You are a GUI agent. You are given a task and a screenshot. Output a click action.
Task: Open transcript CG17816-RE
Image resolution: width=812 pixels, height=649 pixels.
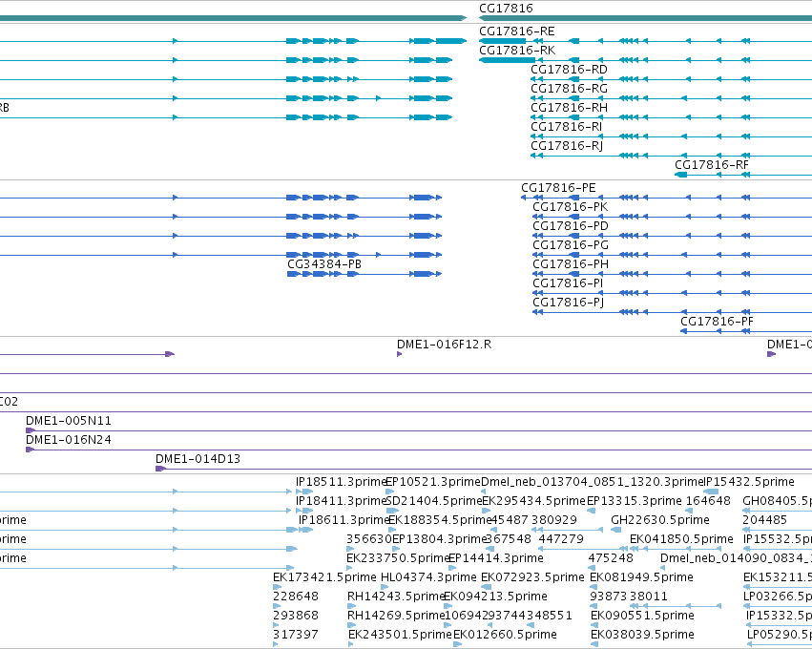point(517,31)
